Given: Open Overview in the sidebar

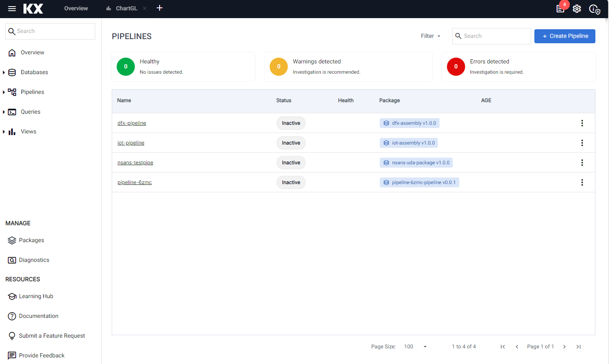Looking at the screenshot, I should coord(33,53).
